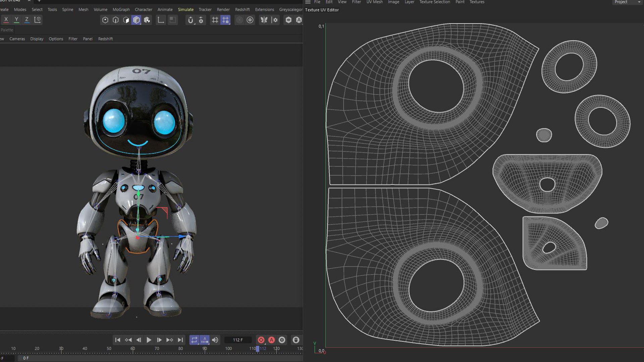Open the UV editor Paint menu
Image resolution: width=644 pixels, height=362 pixels.
coord(460,2)
